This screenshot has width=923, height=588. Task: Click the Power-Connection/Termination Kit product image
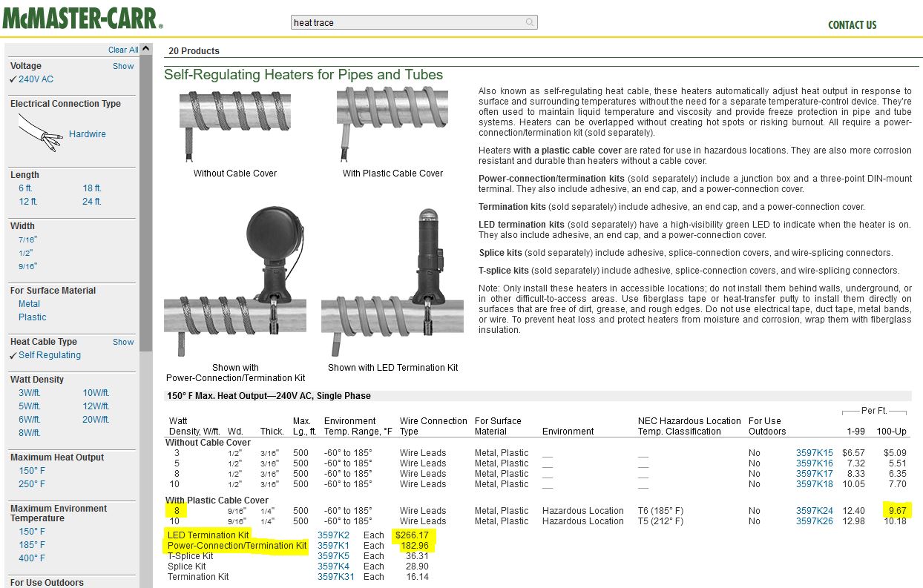[x=234, y=280]
